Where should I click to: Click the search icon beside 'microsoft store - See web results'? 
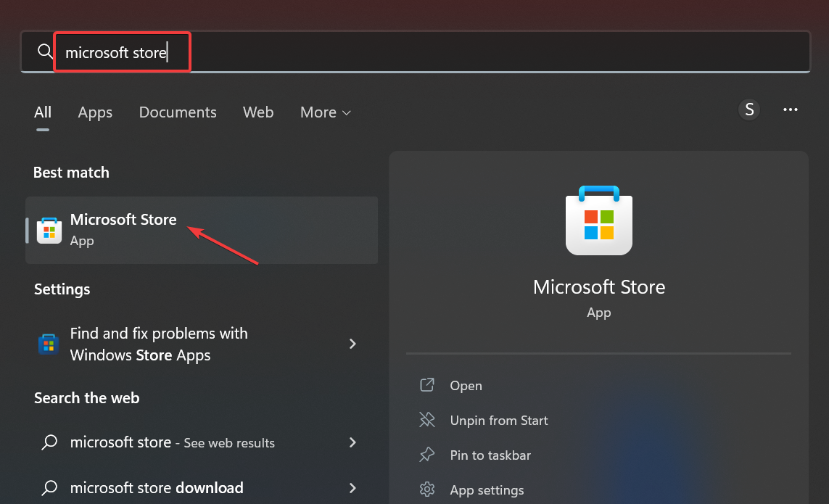point(49,442)
